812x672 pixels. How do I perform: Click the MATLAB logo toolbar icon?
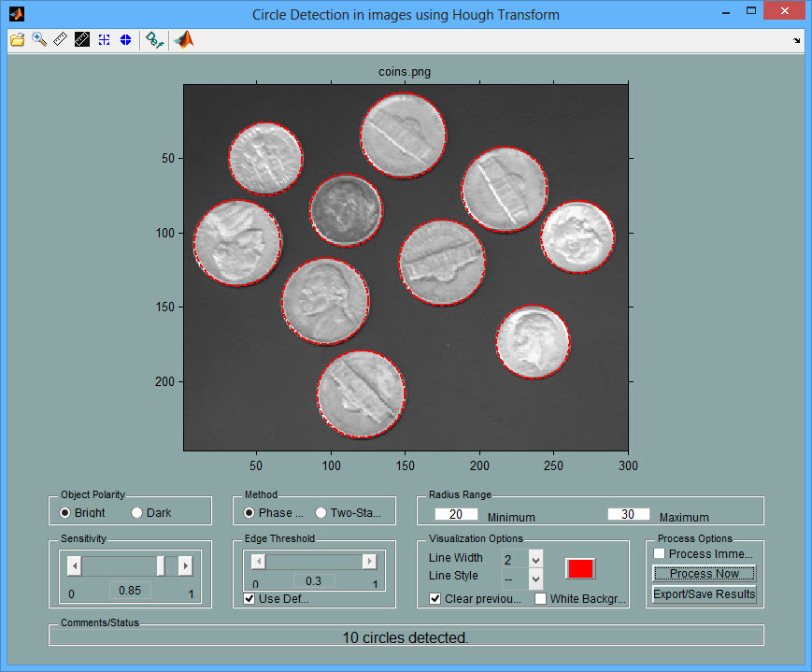(x=184, y=40)
